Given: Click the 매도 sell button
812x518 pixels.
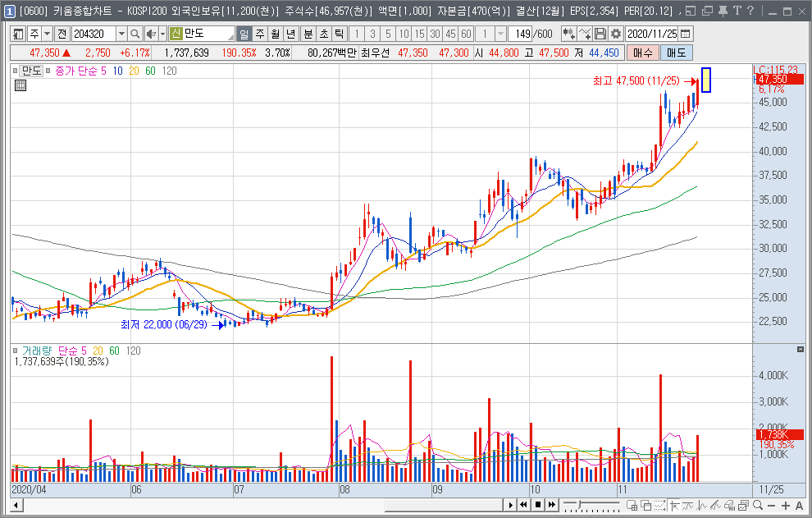Looking at the screenshot, I should tap(677, 53).
